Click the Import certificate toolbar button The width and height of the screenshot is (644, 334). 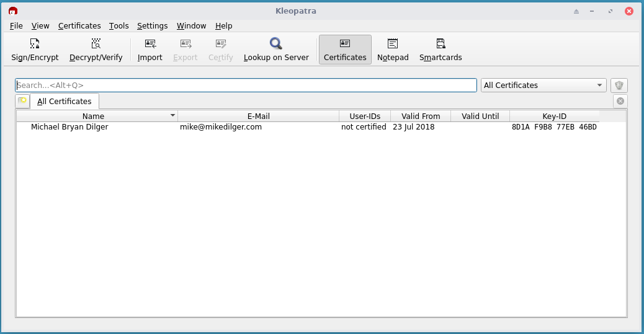click(x=150, y=49)
